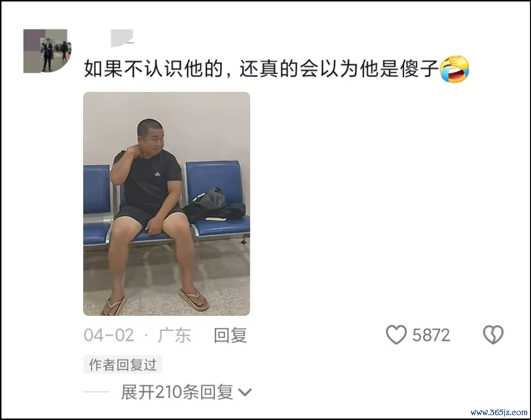531x420 pixels.
Task: Open the commenter's avatar profile
Action: pyautogui.click(x=47, y=51)
